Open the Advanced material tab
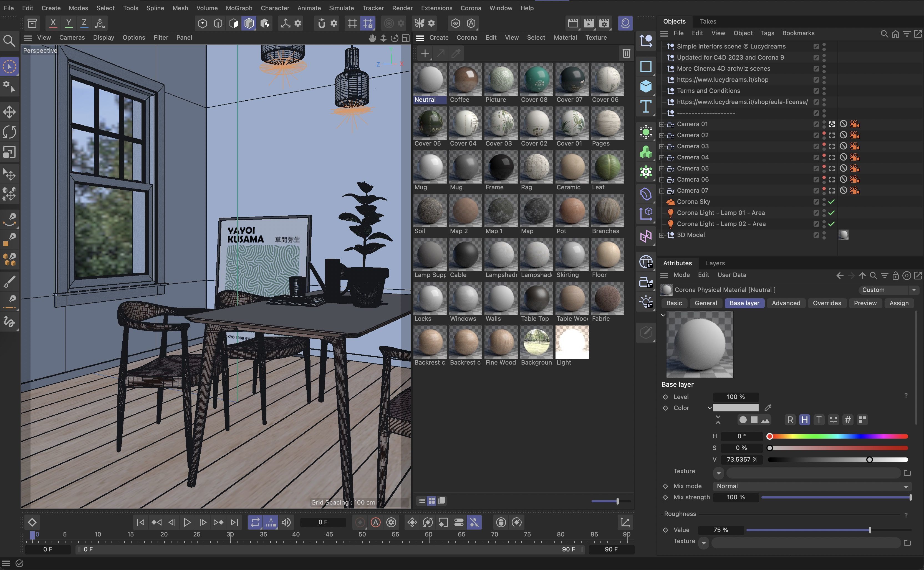This screenshot has width=924, height=570. [x=786, y=303]
